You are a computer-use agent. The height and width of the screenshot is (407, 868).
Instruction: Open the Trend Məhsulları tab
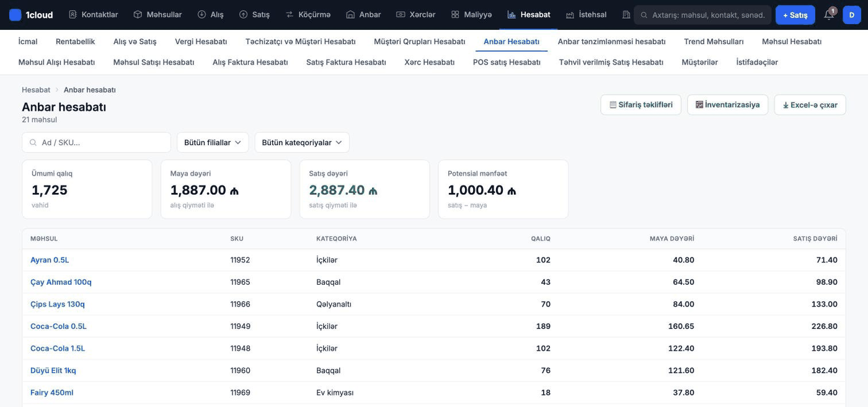tap(714, 42)
